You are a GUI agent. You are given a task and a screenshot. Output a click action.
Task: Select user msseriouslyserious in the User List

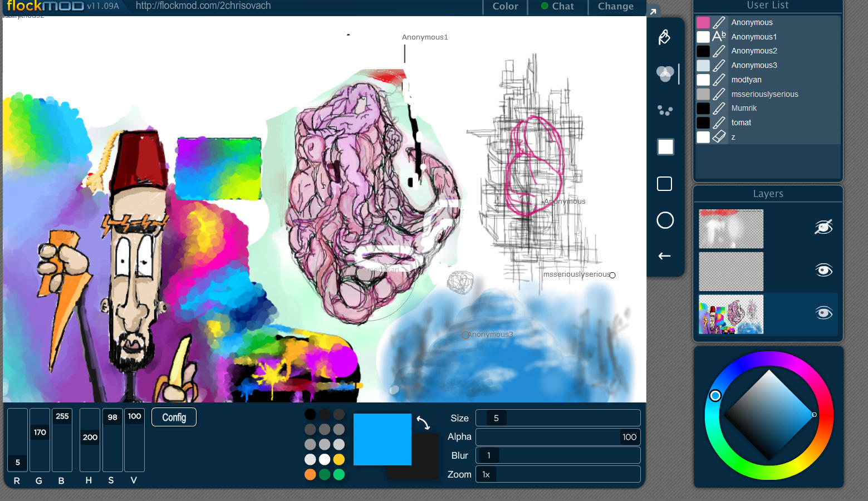764,94
